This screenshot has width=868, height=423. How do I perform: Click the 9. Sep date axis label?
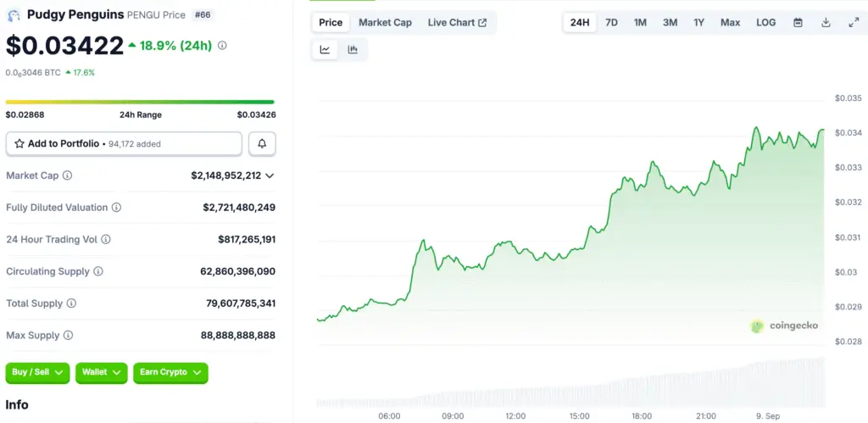[x=768, y=416]
